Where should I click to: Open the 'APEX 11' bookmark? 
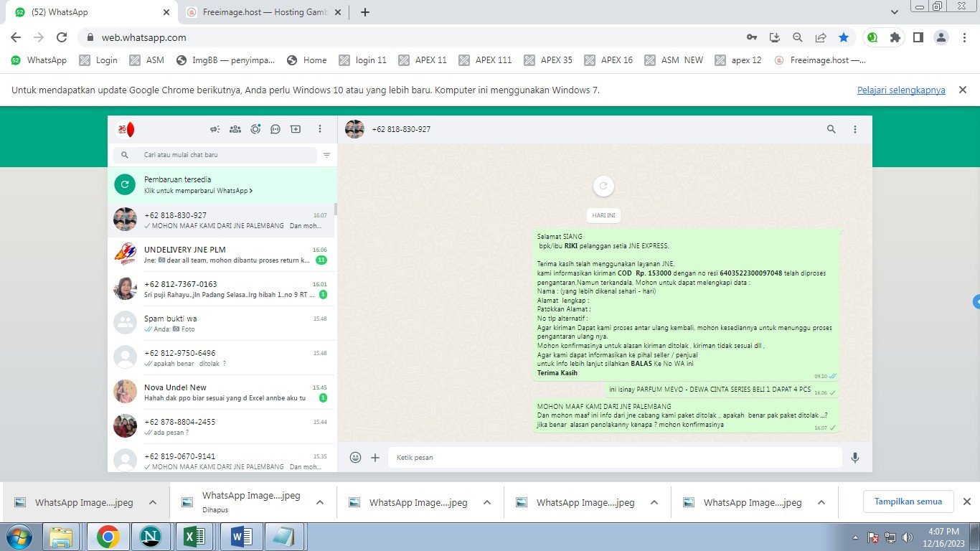423,60
